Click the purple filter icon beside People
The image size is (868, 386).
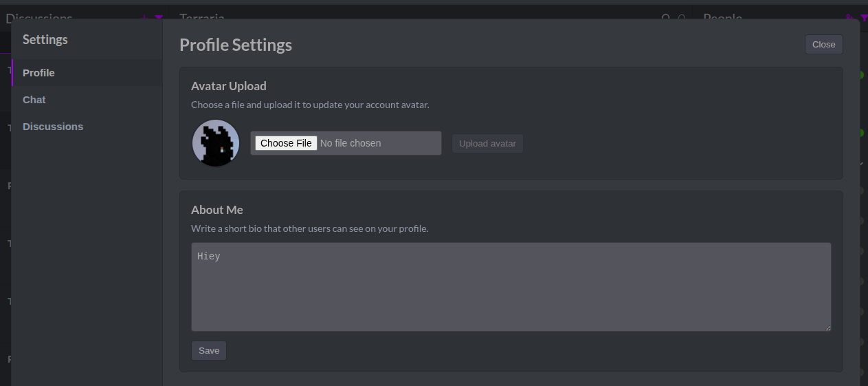pyautogui.click(x=863, y=17)
